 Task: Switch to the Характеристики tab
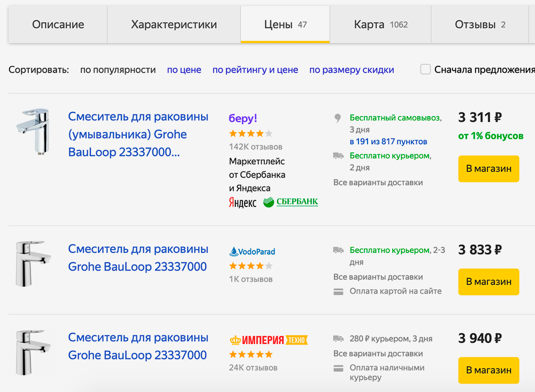pyautogui.click(x=174, y=25)
